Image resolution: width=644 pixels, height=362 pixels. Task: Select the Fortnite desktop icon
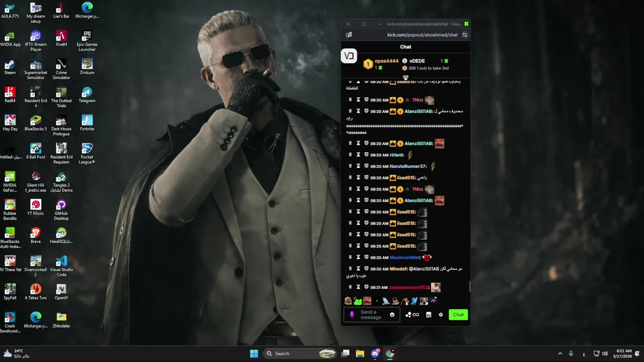(x=87, y=123)
